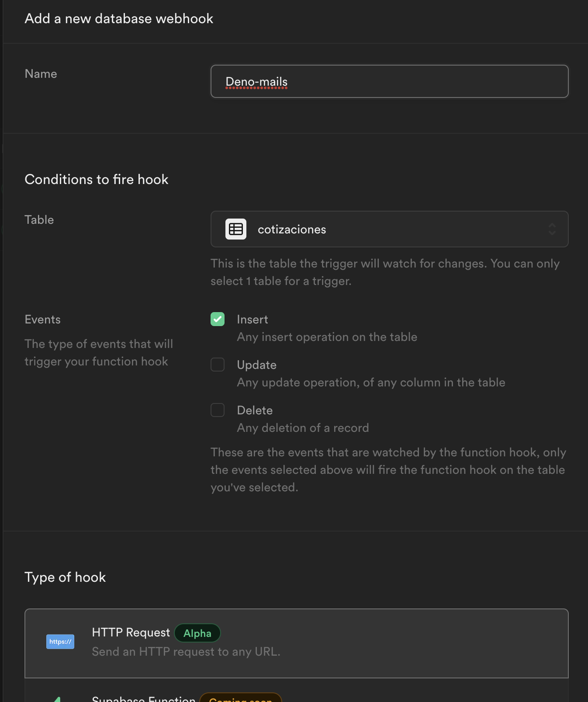Click the Name field containing Deno-mails
Screen dimensions: 588x702
pos(389,82)
